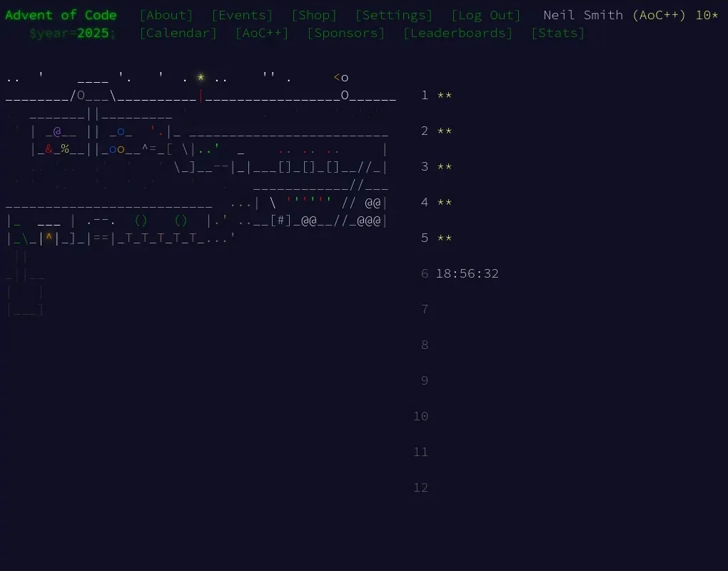Open the [Calendar] view
This screenshot has height=571, width=728.
[178, 33]
